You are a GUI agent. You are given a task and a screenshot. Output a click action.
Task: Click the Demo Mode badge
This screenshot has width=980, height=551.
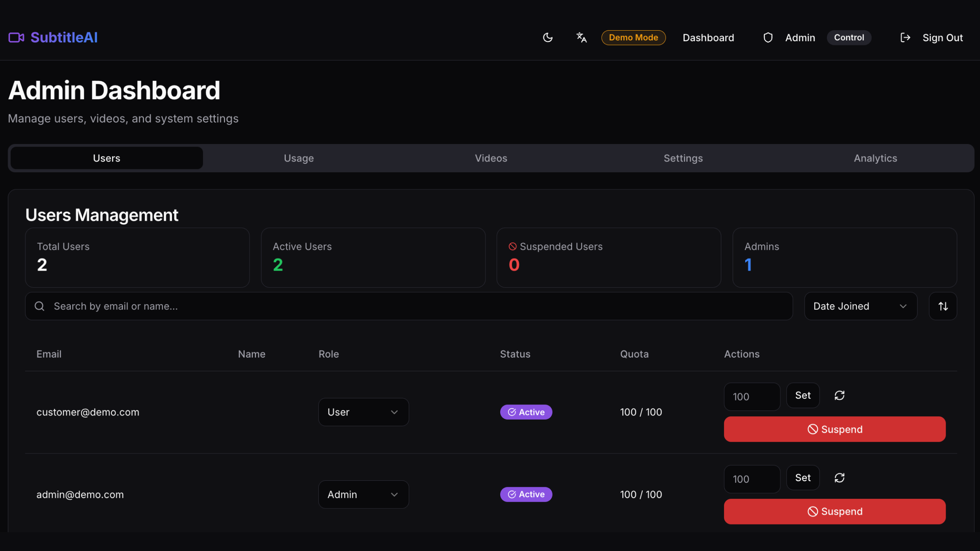[x=633, y=38]
